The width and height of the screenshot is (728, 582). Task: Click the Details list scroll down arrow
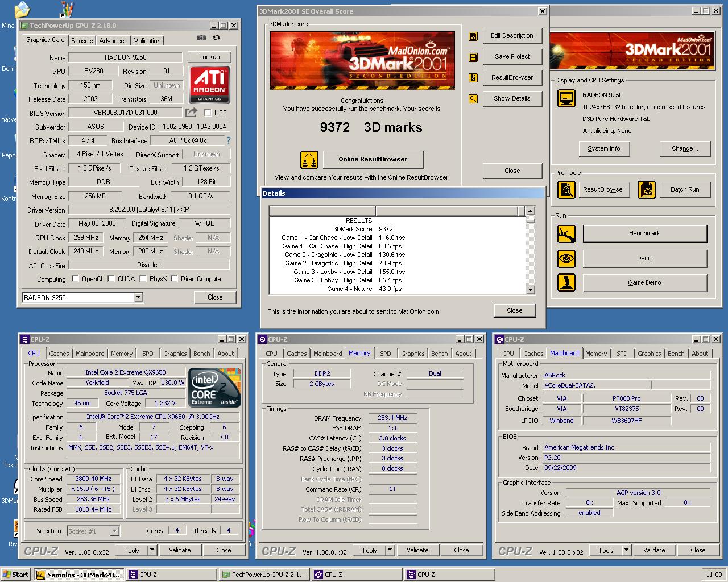coord(530,290)
